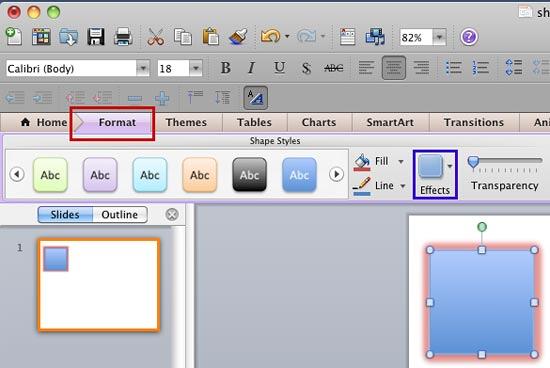Apply the purple Abc shape style
This screenshot has height=368, width=550.
point(100,174)
